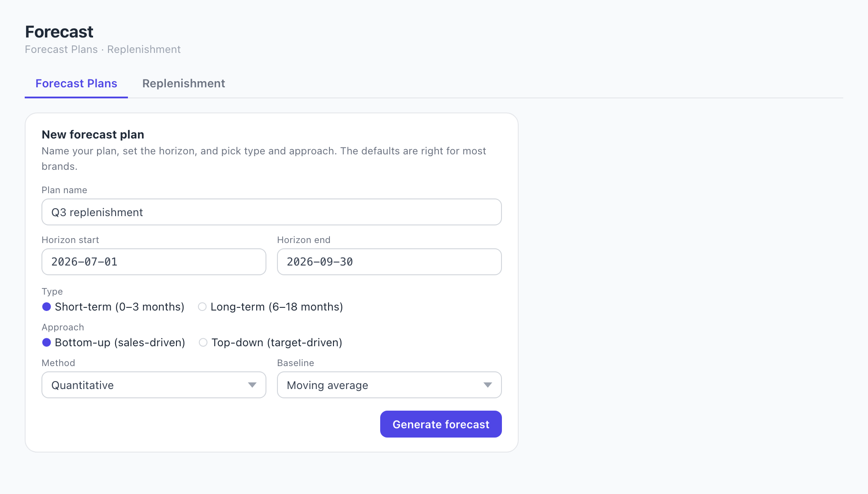Screen dimensions: 868x494
Task: Select Bottom-up (sales-driven) approach
Action: [x=46, y=342]
